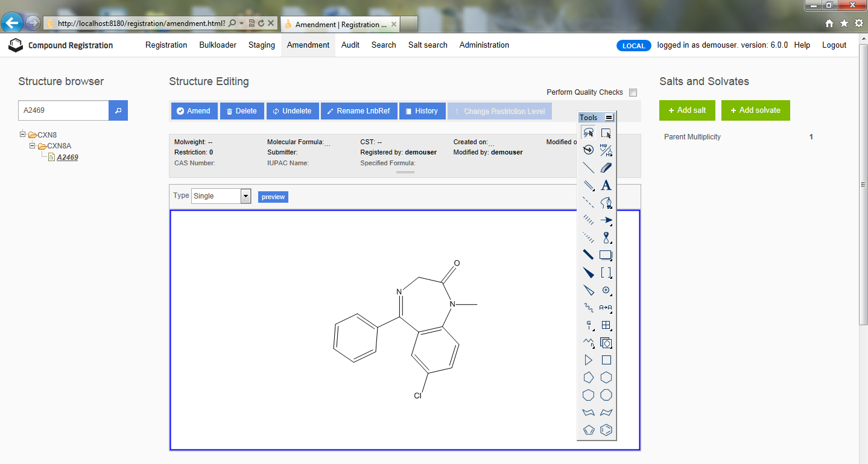Pick the benzene ring template tool
The image size is (868, 464).
click(606, 430)
